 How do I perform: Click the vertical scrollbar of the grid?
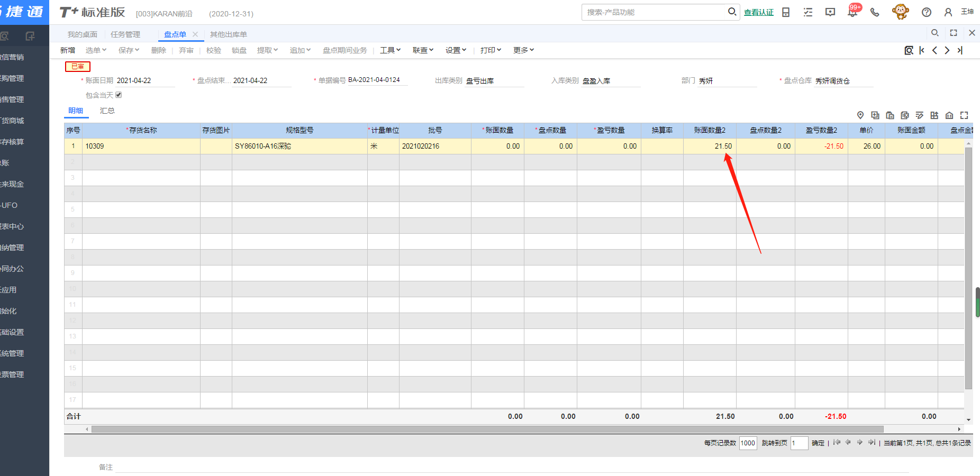click(969, 269)
